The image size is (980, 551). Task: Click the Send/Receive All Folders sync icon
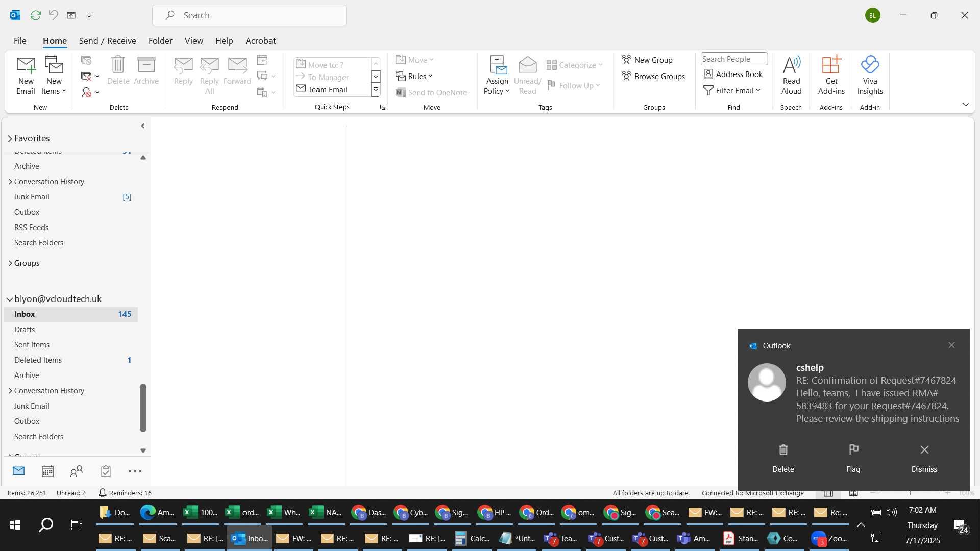click(x=35, y=15)
